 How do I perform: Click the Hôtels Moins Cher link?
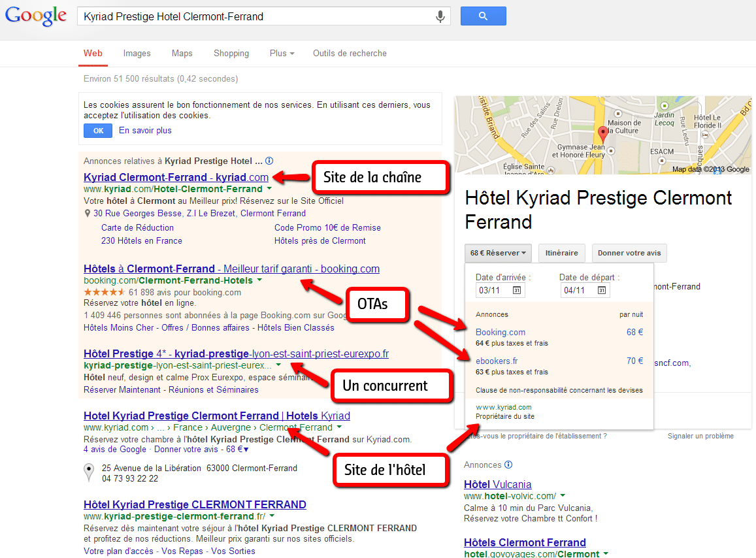[x=119, y=327]
